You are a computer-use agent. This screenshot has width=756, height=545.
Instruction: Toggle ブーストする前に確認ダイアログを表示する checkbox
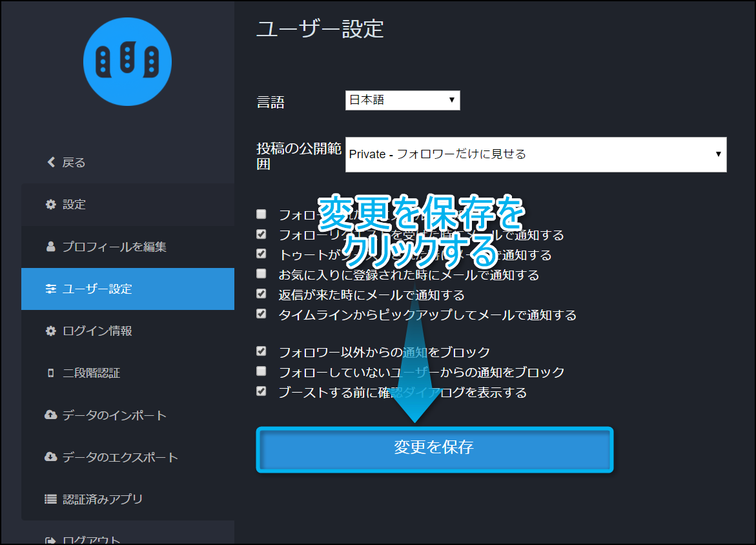[261, 391]
